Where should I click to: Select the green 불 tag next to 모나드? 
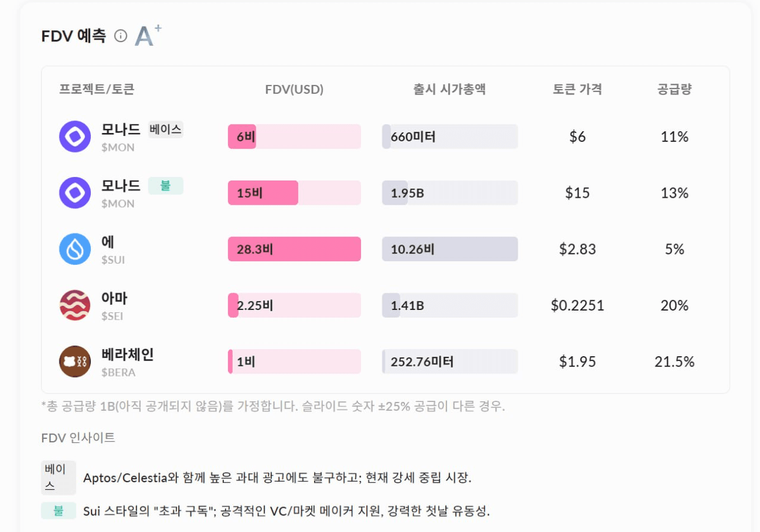[x=166, y=186]
